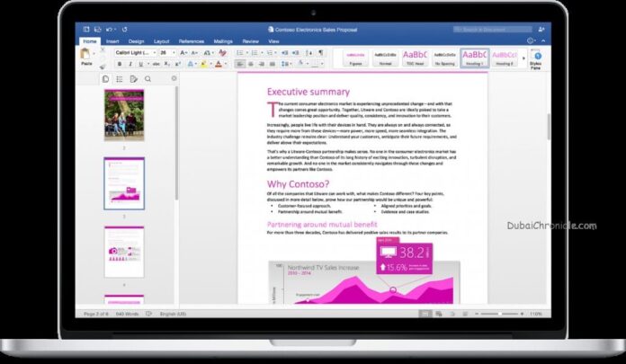The width and height of the screenshot is (626, 364).
Task: Open the Styles Pane
Action: coord(536,60)
